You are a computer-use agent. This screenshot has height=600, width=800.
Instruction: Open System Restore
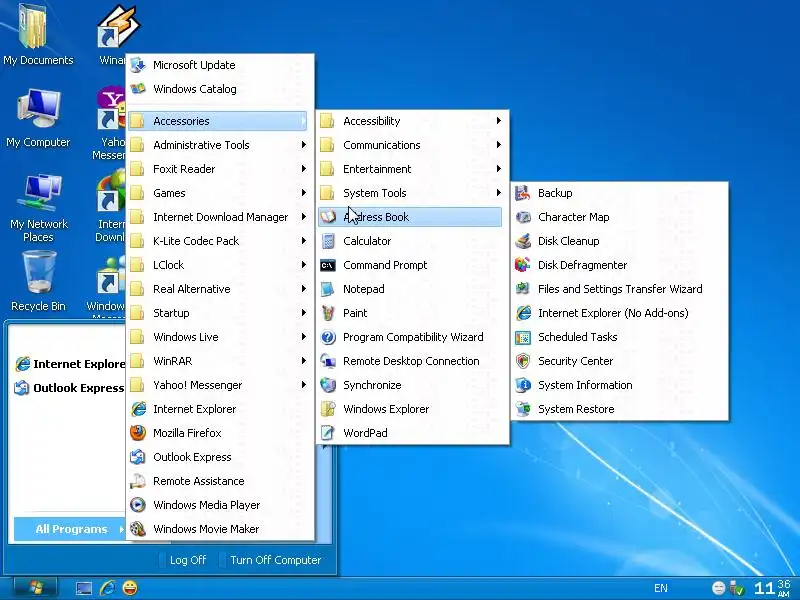pyautogui.click(x=619, y=409)
